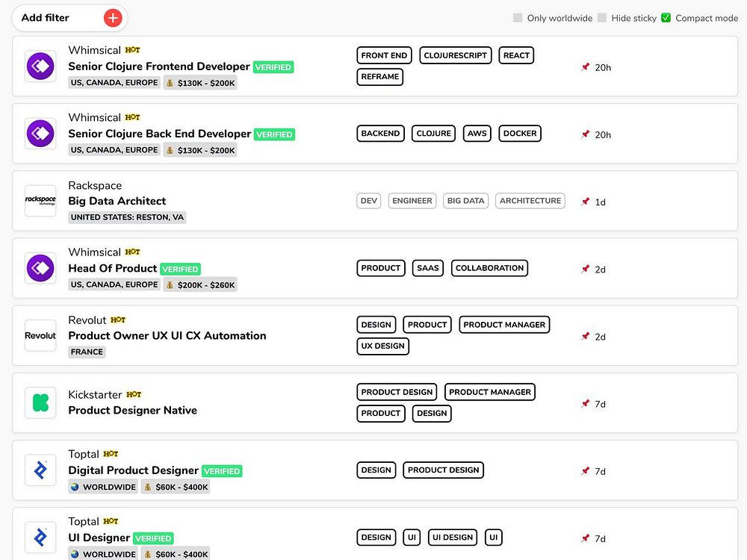Click the Revolut company logo
This screenshot has height=560, width=747.
(x=40, y=335)
